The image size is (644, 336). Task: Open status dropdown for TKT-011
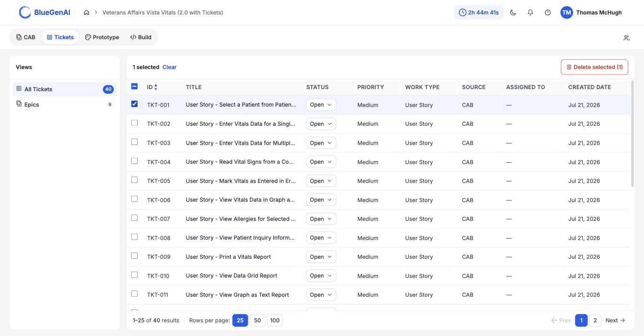click(321, 295)
